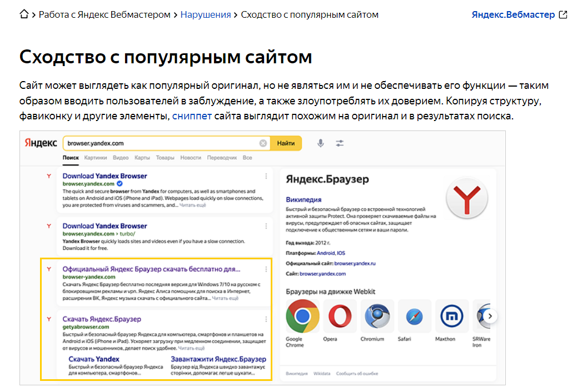The height and width of the screenshot is (392, 577).
Task: Open the three-dot menu of the Официальный Яндекс Браузер result
Action: click(x=266, y=269)
